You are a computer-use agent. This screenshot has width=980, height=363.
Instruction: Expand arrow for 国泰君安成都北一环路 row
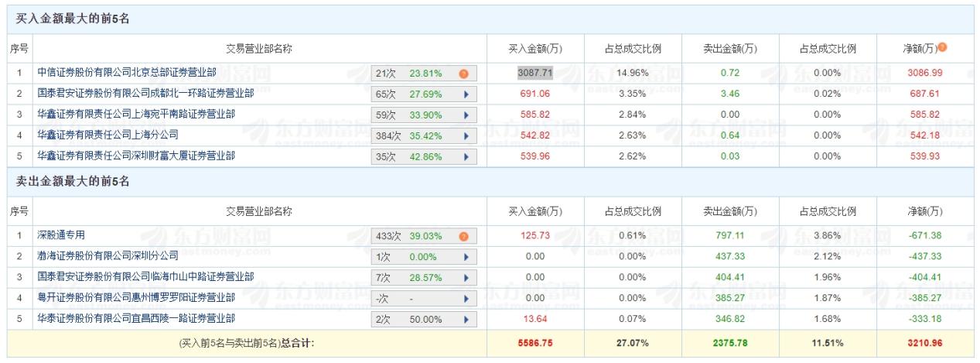coord(466,94)
